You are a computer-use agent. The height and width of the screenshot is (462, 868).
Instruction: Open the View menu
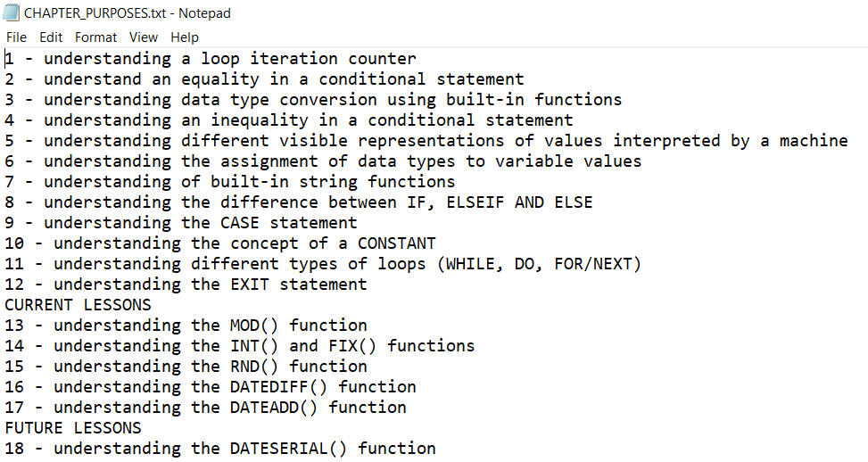tap(143, 37)
